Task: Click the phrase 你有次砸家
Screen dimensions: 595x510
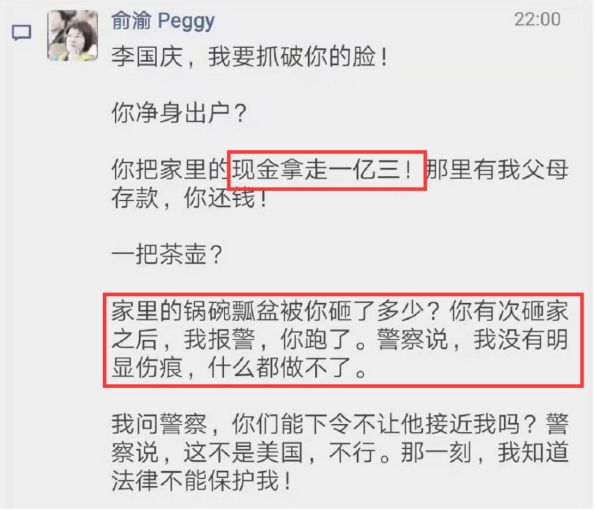Action: [509, 311]
